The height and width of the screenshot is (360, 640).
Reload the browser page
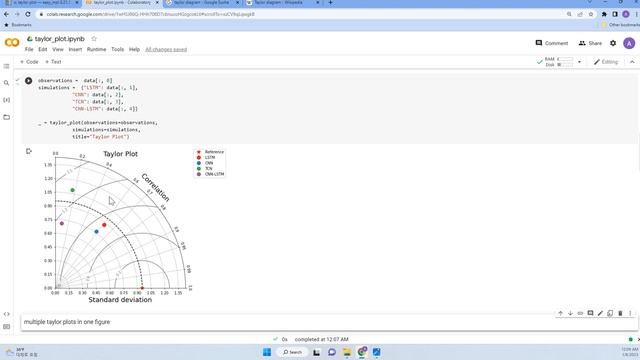(28, 14)
